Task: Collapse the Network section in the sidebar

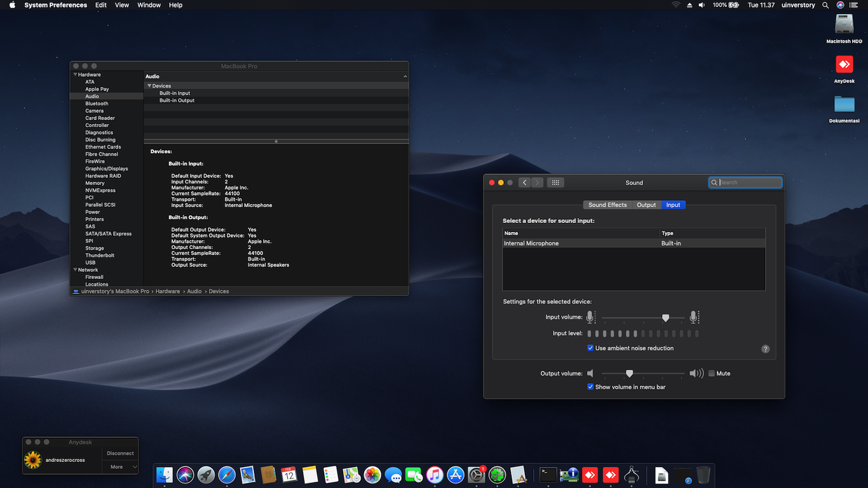Action: [x=75, y=270]
